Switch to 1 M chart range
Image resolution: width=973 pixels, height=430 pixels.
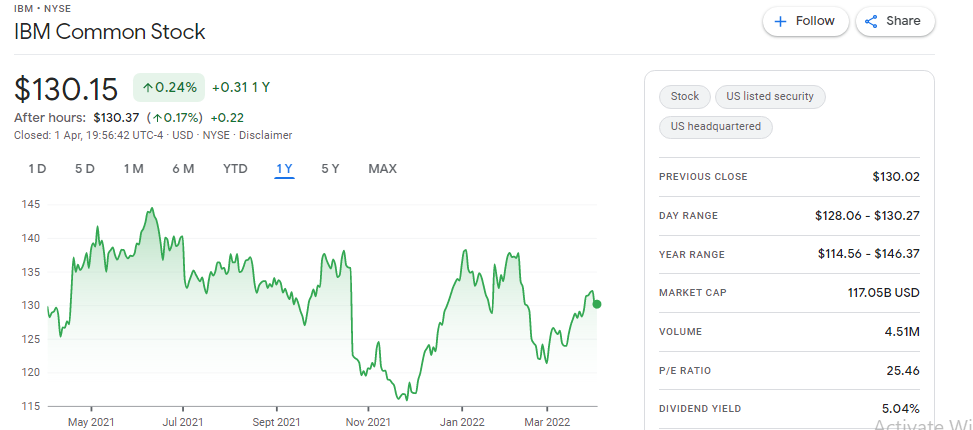133,169
